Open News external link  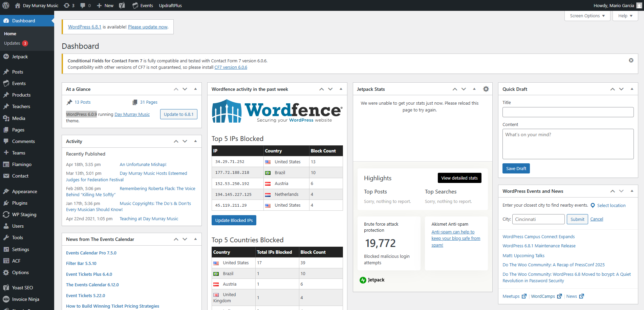(x=575, y=296)
